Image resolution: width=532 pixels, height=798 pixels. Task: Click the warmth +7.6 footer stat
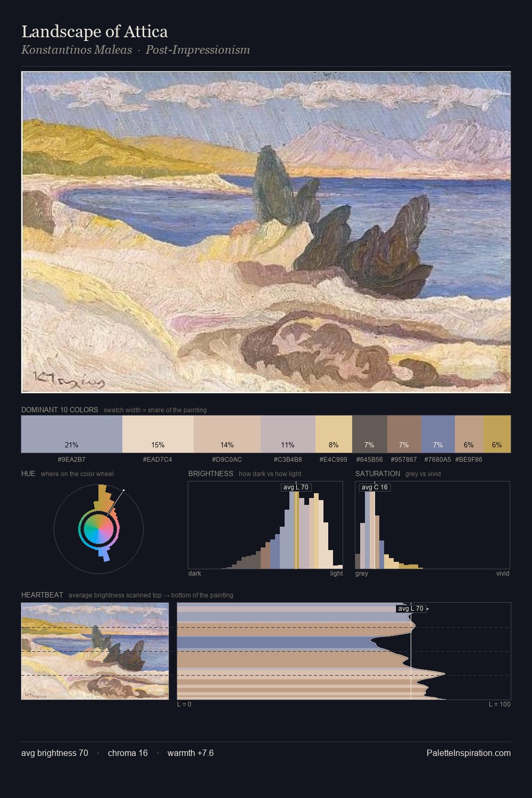[190, 753]
